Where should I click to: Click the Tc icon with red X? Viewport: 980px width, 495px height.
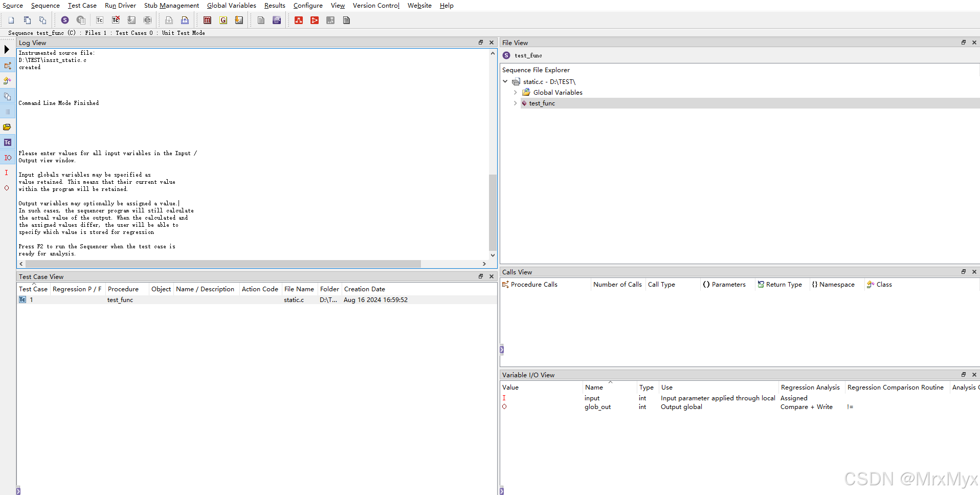[x=116, y=20]
